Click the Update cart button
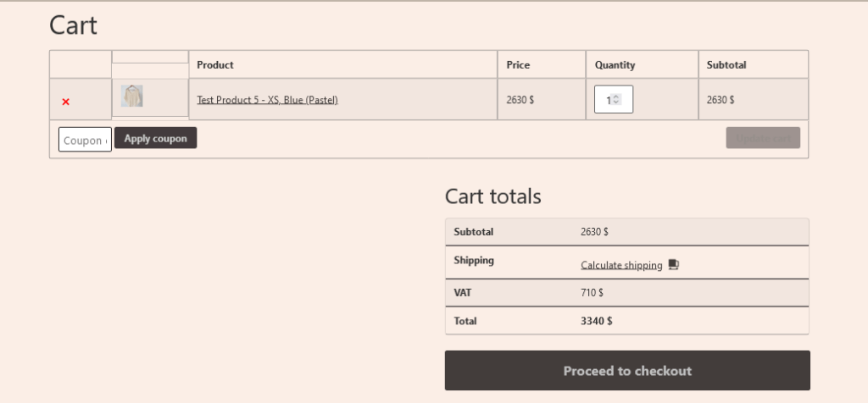 763,138
